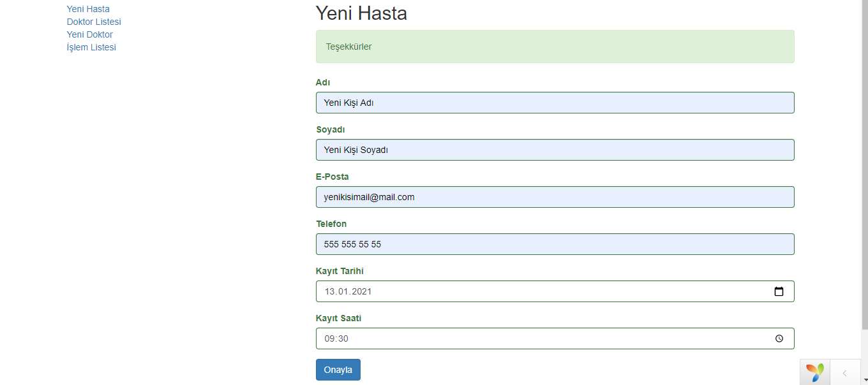Click the scrollbar down arrow
This screenshot has height=385, width=868.
864,380
